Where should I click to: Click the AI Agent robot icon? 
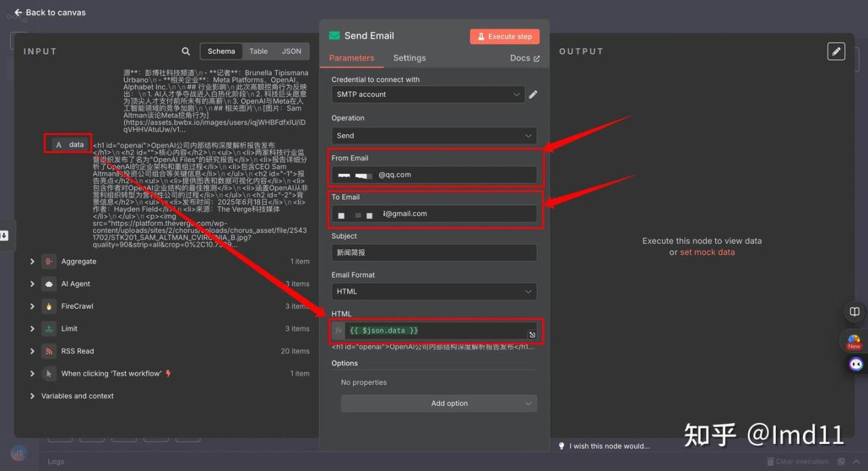49,284
